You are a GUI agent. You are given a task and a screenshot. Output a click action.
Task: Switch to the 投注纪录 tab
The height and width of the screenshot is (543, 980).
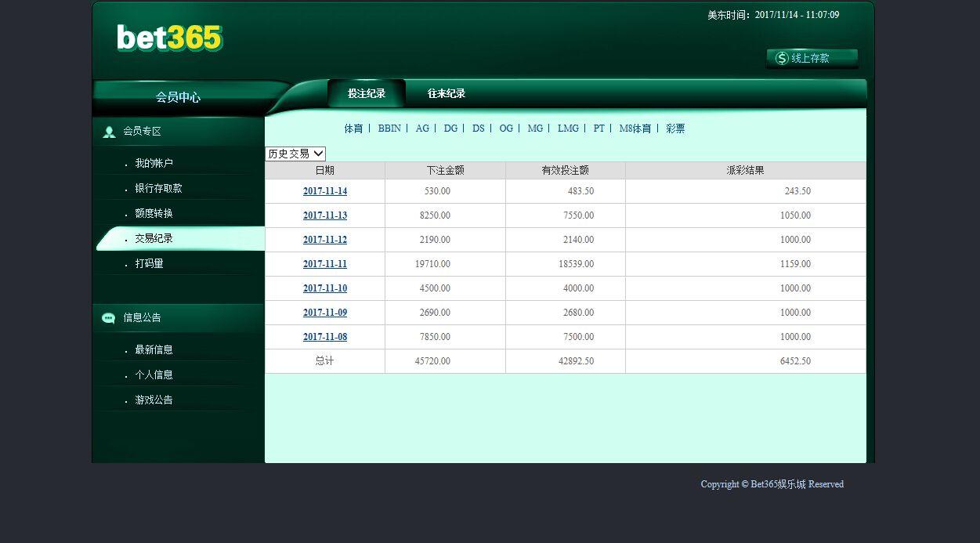[367, 93]
